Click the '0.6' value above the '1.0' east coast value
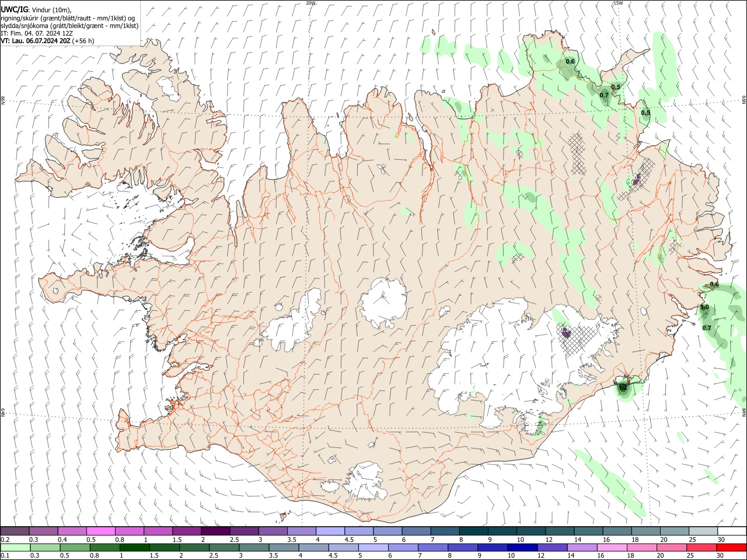The width and height of the screenshot is (747, 560). coord(714,285)
